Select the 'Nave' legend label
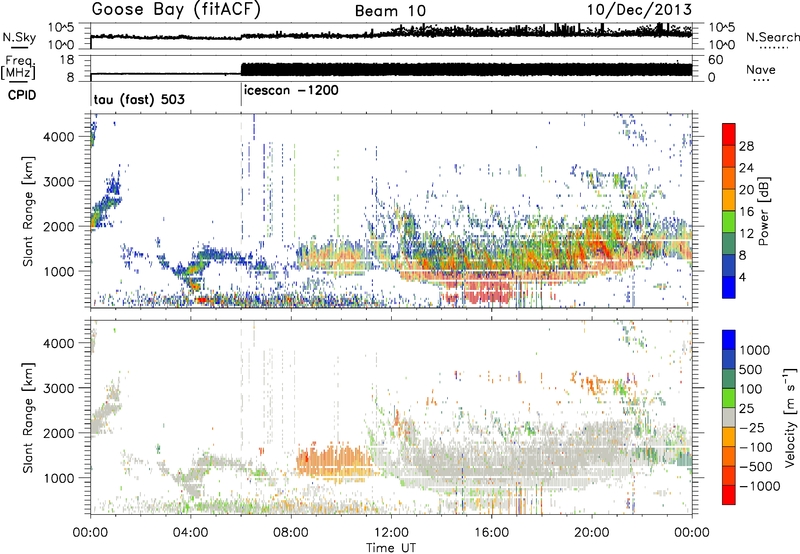The width and height of the screenshot is (800, 554). point(761,69)
